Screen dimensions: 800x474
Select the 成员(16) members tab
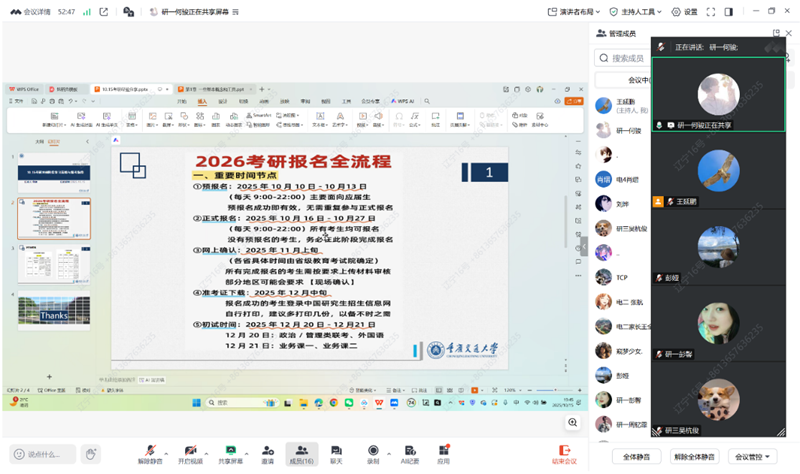pos(301,454)
